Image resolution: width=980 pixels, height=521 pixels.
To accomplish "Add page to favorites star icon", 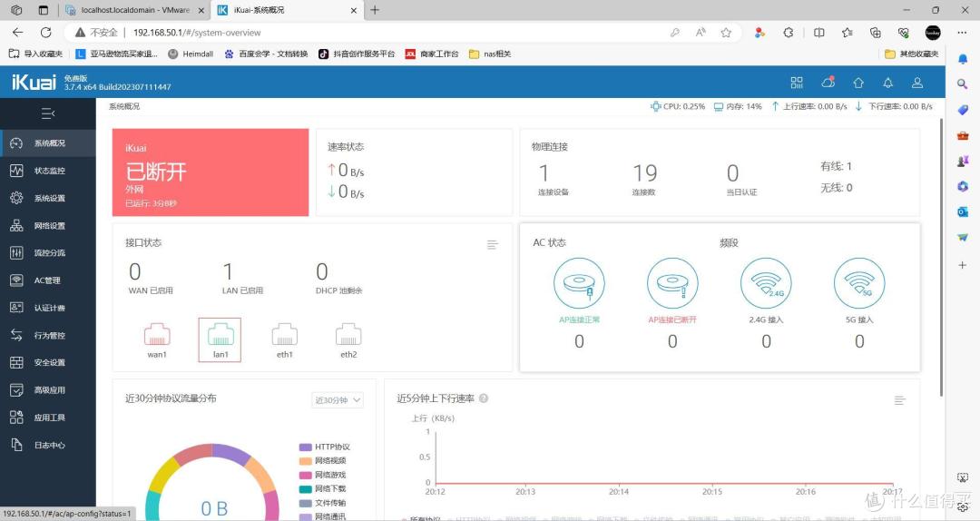I will pos(726,33).
